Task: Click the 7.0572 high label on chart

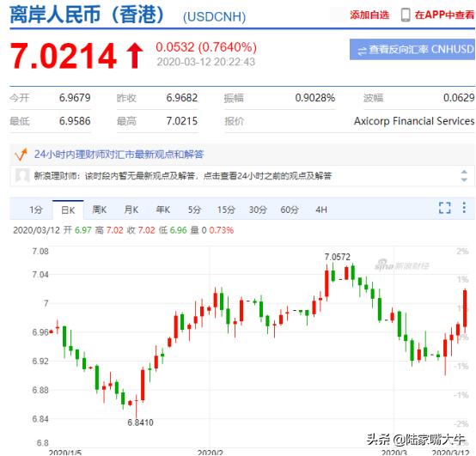Action: pos(338,257)
